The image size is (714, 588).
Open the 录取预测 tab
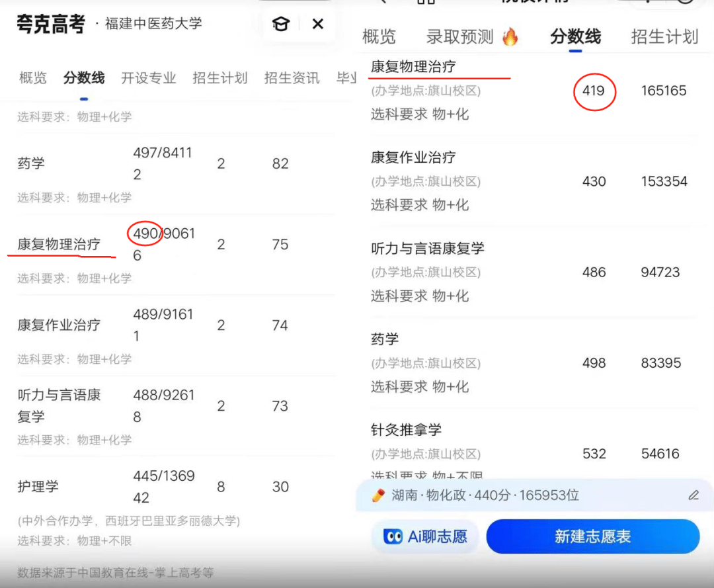(x=460, y=36)
